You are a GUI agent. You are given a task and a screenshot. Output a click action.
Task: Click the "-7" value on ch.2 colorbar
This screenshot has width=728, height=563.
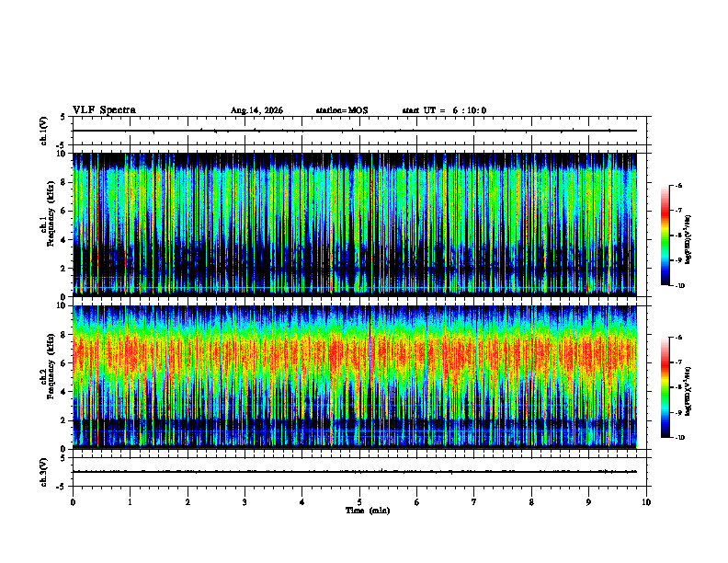point(678,362)
